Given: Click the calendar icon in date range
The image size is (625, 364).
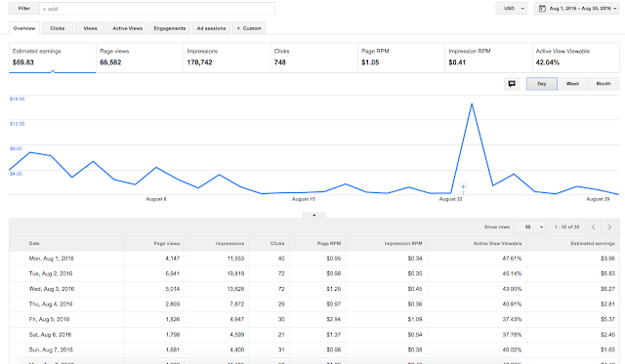Looking at the screenshot, I should click(x=542, y=9).
